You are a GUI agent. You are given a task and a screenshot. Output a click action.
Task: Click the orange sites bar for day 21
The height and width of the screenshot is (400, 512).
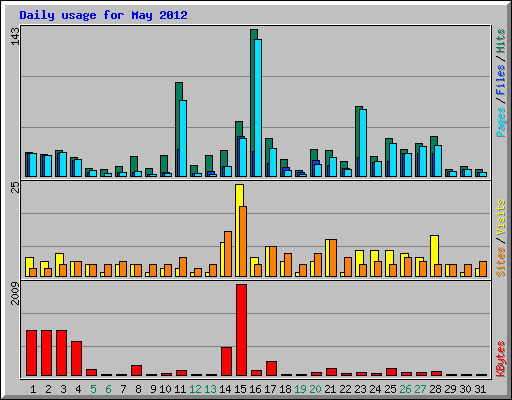pos(333,258)
